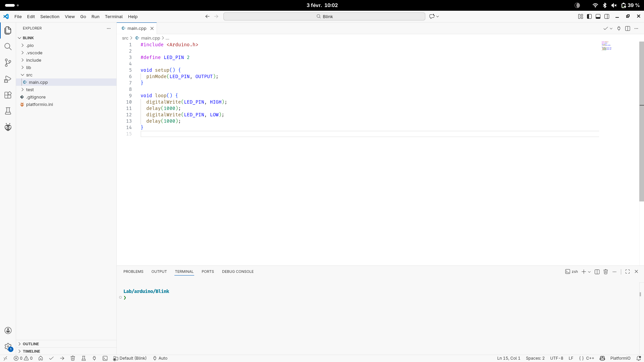Open the new terminal launch-profile dropdown
This screenshot has height=362, width=644.
click(589, 272)
